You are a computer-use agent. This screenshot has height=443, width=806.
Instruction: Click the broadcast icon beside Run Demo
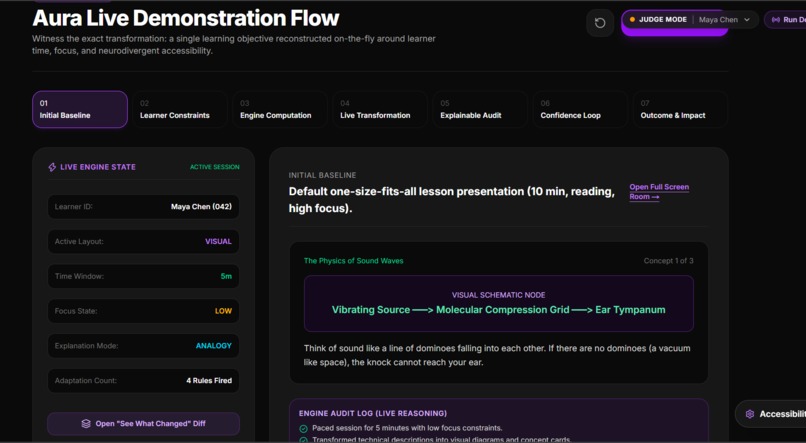[x=775, y=20]
